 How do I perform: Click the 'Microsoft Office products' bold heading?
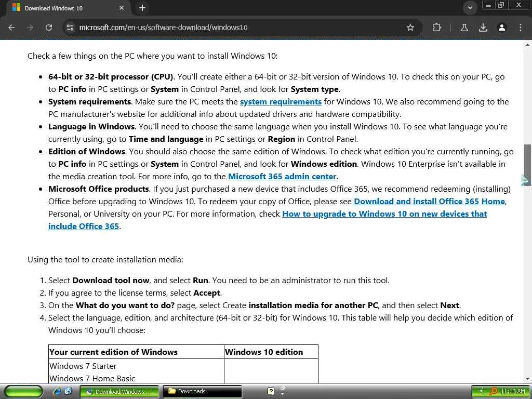[99, 189]
